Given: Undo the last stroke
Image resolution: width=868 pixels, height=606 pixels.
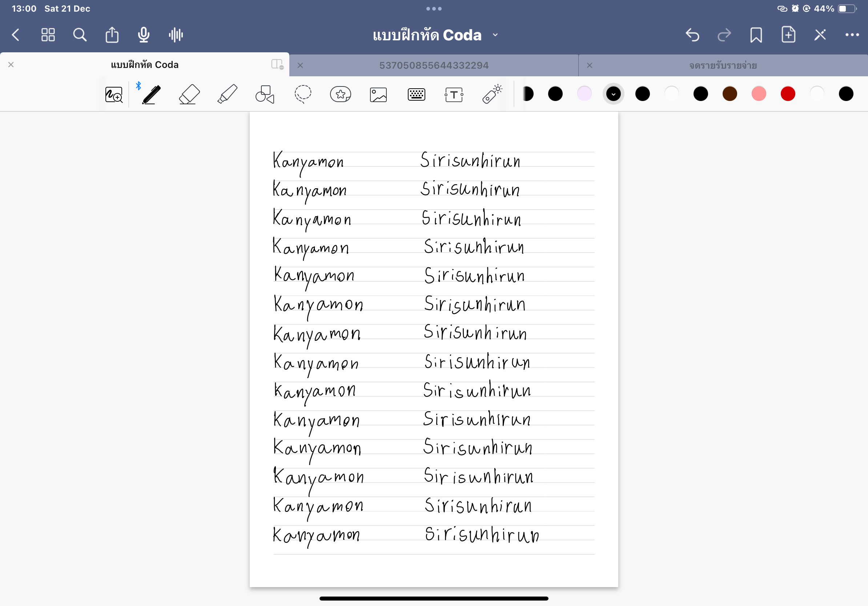Looking at the screenshot, I should click(x=692, y=35).
